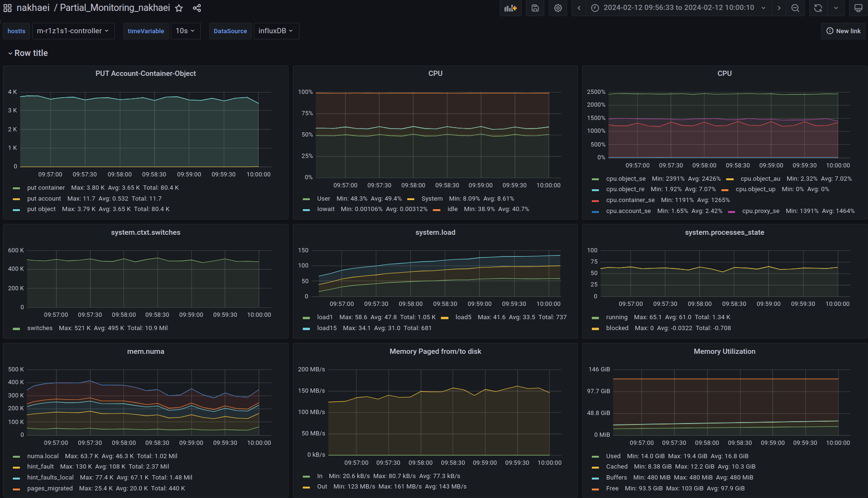Open the hostIs m-r1z1s1-controller dropdown
868x498 pixels.
click(x=73, y=31)
